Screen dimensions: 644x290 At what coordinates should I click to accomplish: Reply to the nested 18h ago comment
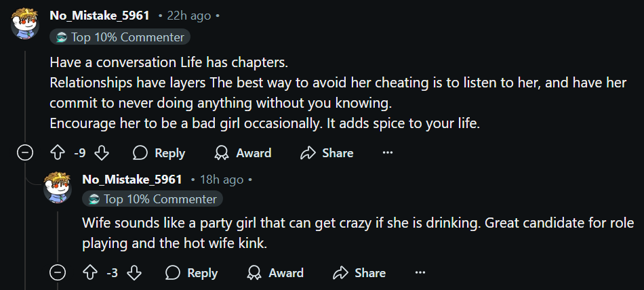[191, 273]
